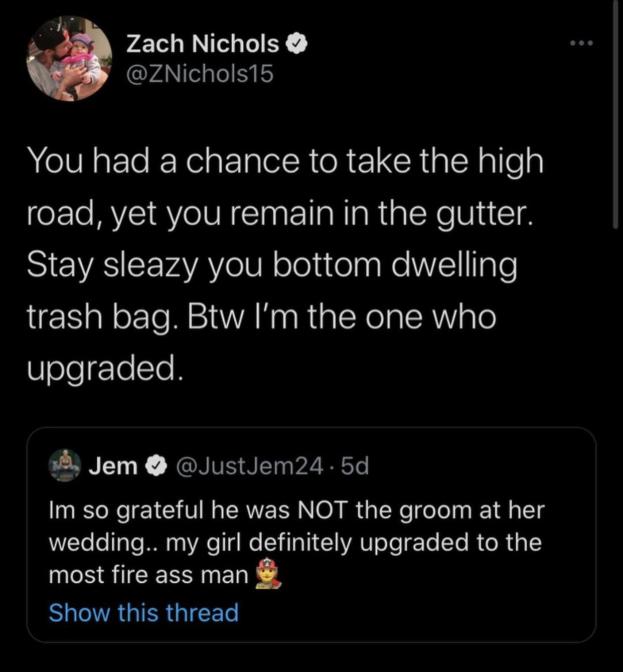Select the phrase "most fire ass man" in the quoted tweet
This screenshot has width=623, height=672.
coord(148,575)
